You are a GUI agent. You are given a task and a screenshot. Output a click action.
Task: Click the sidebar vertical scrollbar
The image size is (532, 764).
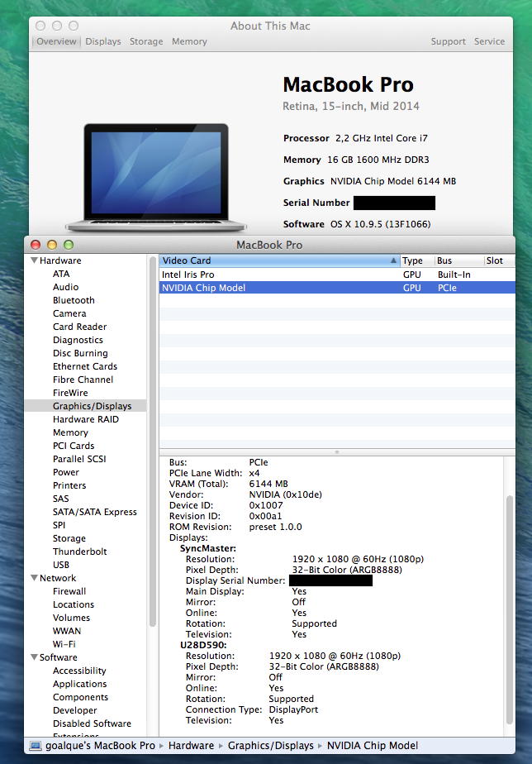click(x=152, y=442)
